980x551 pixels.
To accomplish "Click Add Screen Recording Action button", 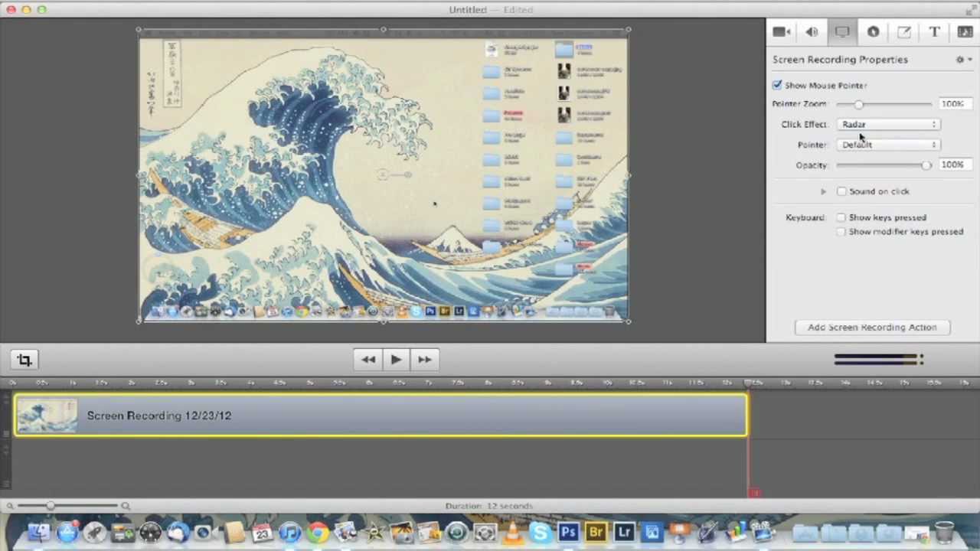I will 873,328.
